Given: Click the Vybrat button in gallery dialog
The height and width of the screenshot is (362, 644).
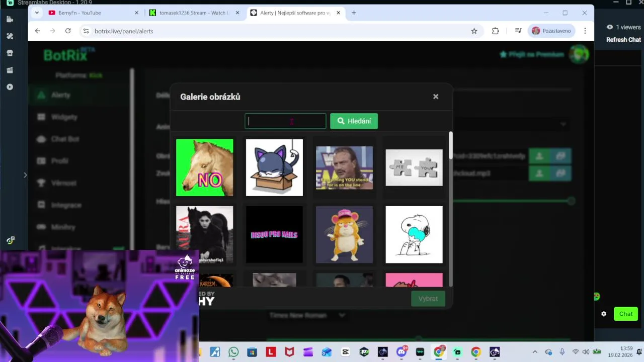Looking at the screenshot, I should 428,299.
